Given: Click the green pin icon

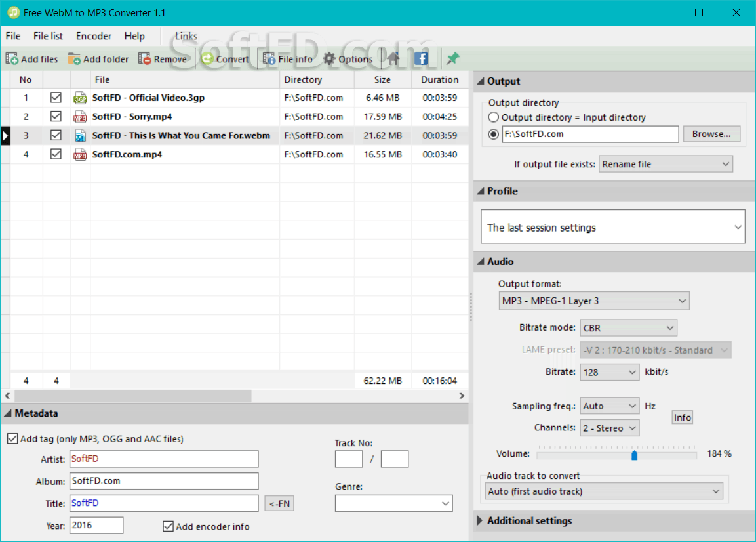Looking at the screenshot, I should (x=452, y=58).
